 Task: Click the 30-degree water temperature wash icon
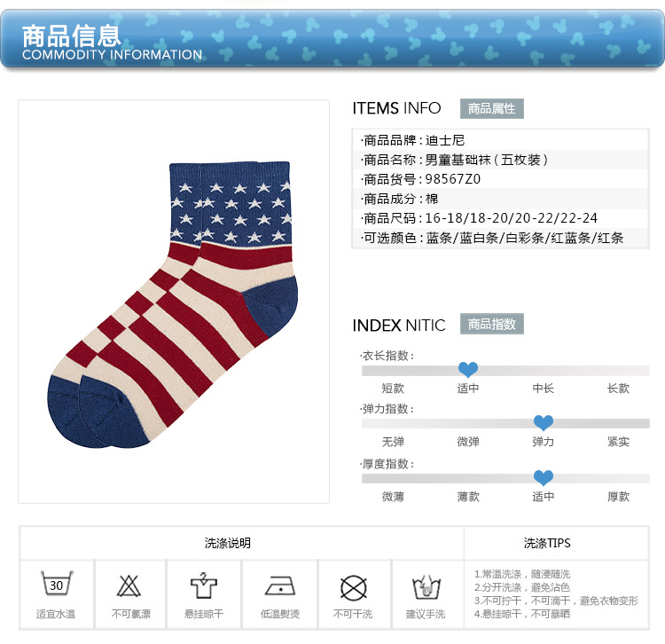[x=57, y=584]
